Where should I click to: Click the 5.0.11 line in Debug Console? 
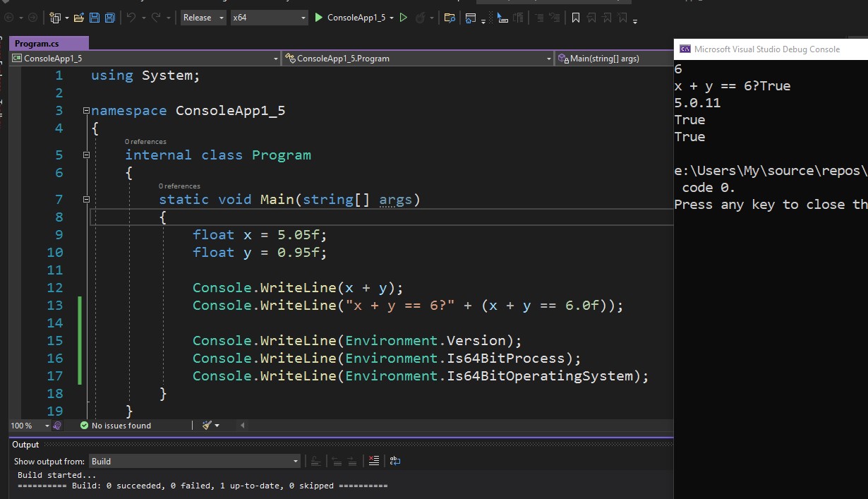pos(697,103)
